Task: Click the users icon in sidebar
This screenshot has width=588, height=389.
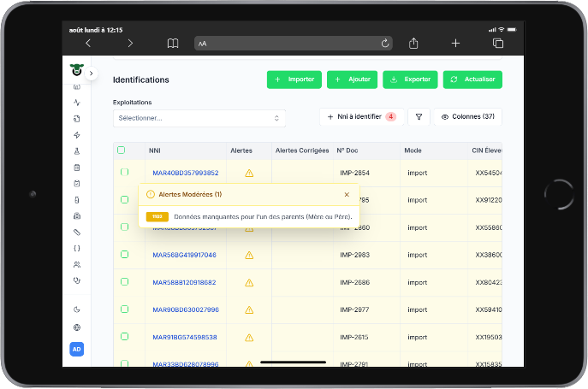Action: click(x=77, y=264)
